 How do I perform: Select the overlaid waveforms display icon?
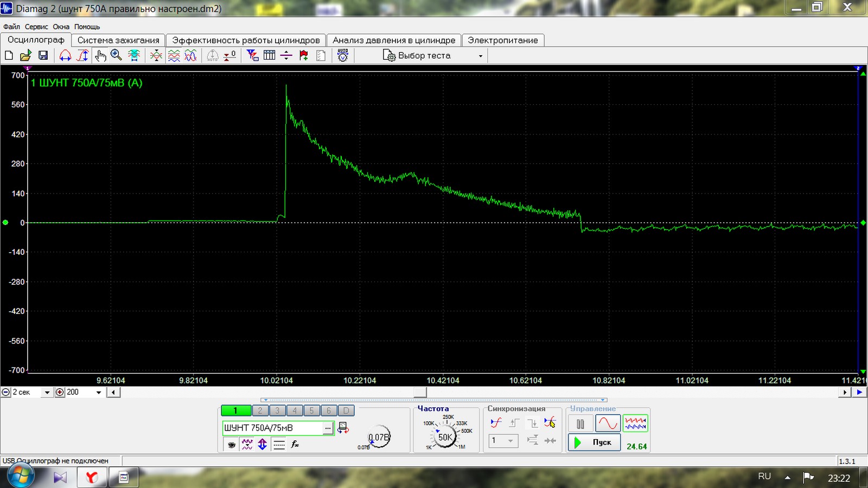(191, 55)
